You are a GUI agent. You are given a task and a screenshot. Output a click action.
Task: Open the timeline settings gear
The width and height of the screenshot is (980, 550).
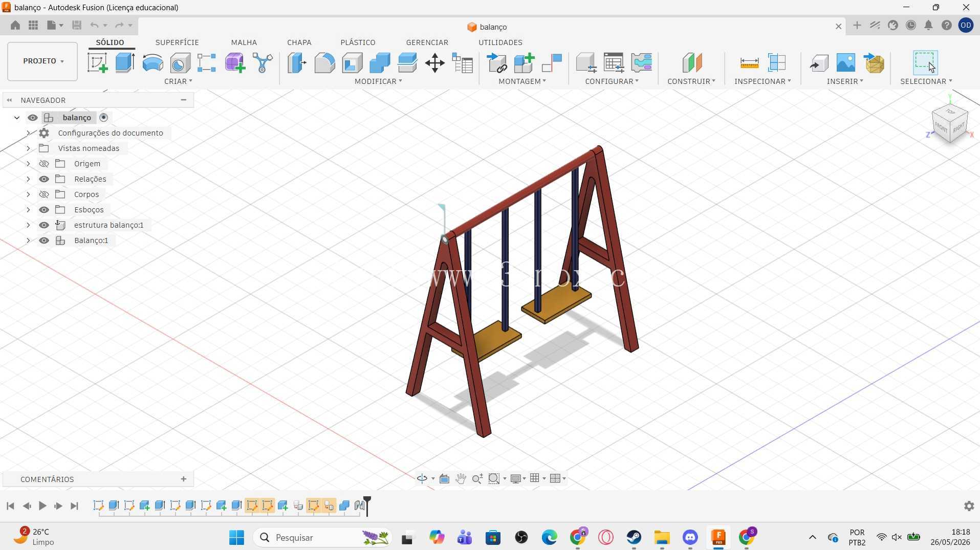pos(969,506)
